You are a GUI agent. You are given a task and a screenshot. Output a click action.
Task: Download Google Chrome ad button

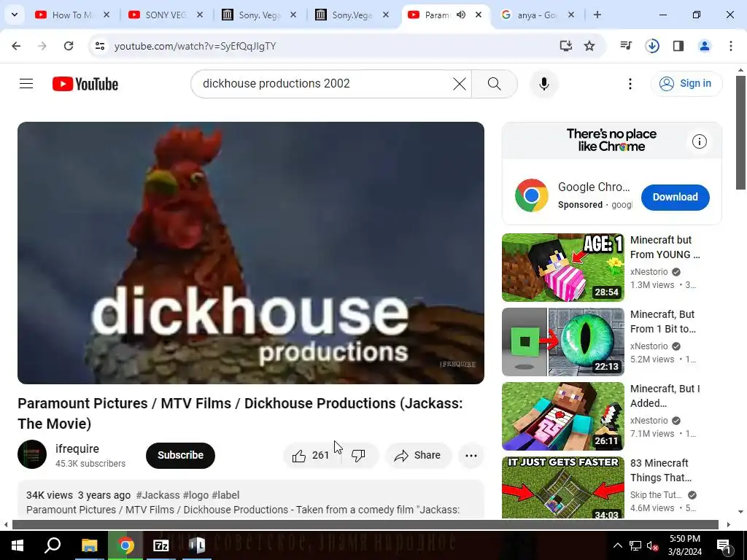pyautogui.click(x=675, y=197)
